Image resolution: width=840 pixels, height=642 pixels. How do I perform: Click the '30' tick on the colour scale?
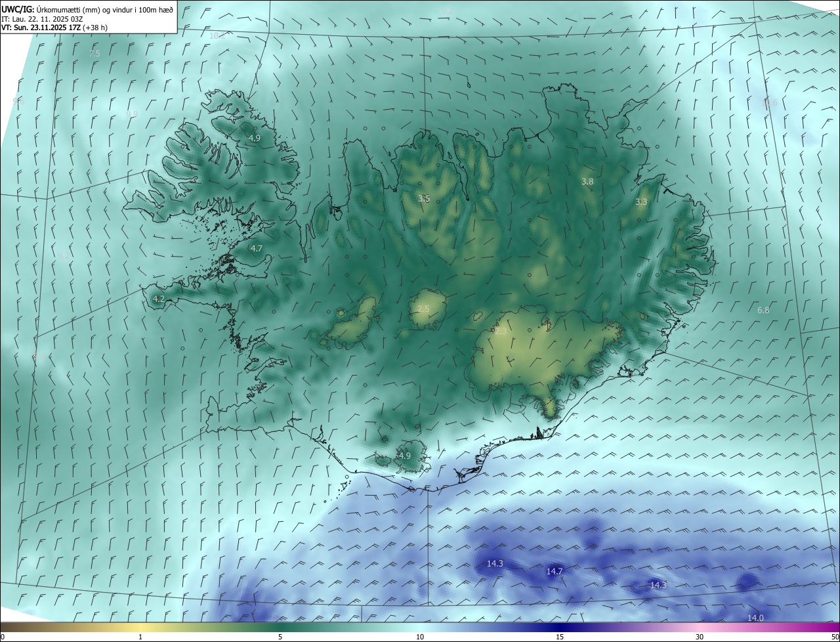coord(700,637)
